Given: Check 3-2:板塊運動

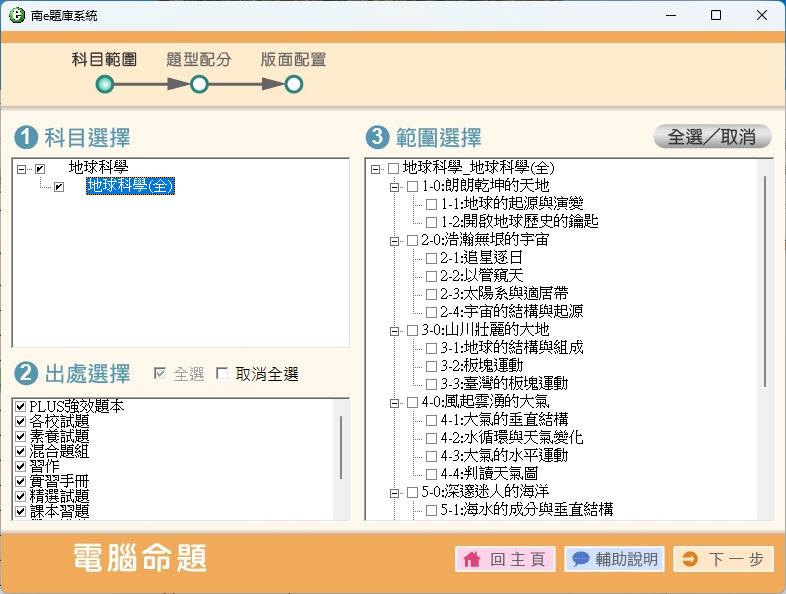Looking at the screenshot, I should 431,366.
